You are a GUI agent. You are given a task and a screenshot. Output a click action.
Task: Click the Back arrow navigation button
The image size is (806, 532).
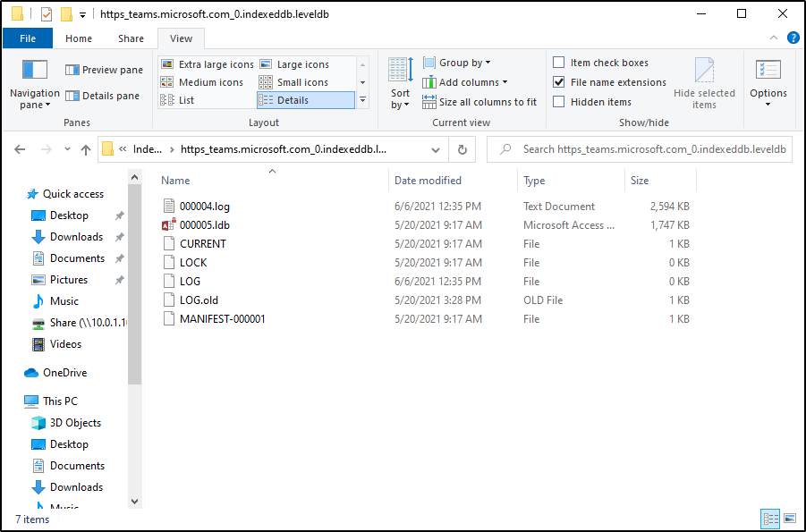point(20,150)
